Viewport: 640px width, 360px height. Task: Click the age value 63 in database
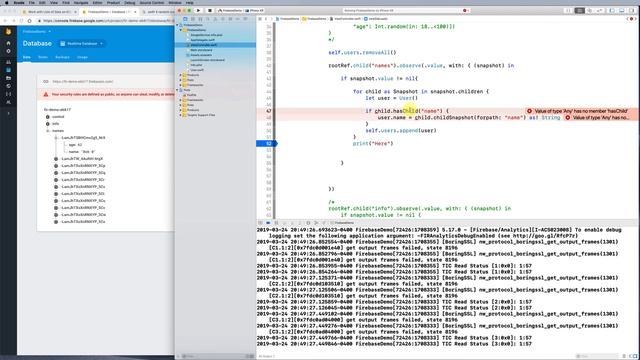click(80, 144)
